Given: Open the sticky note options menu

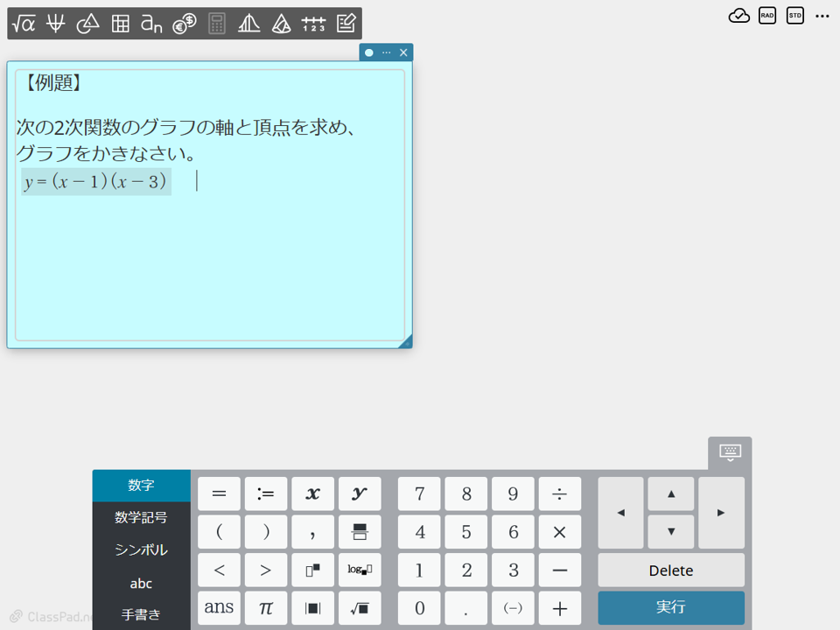Looking at the screenshot, I should [x=385, y=52].
